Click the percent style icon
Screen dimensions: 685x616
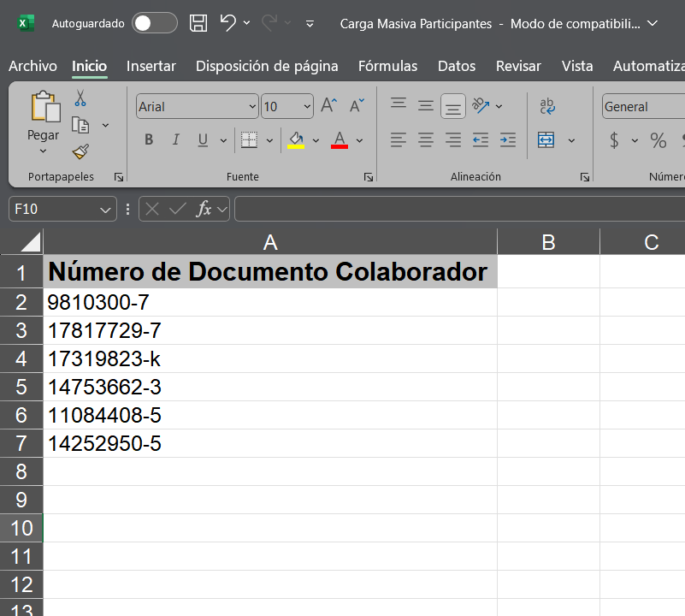[x=658, y=140]
